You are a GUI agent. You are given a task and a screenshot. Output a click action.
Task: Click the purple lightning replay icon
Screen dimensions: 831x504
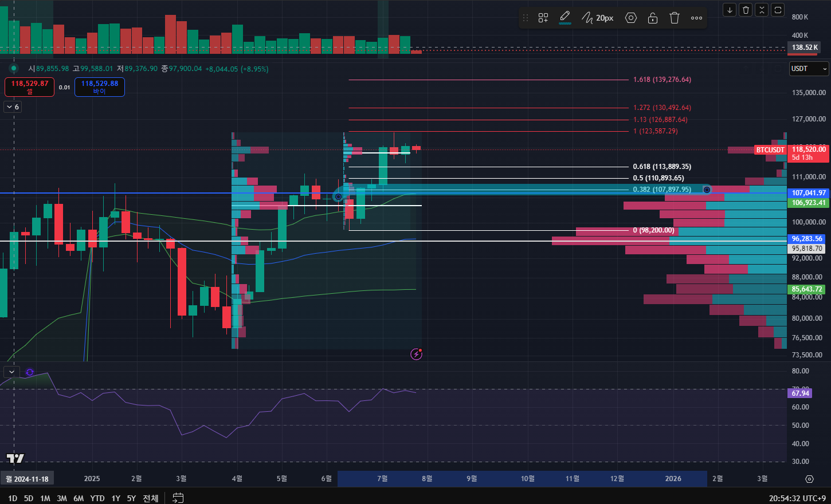tap(417, 354)
